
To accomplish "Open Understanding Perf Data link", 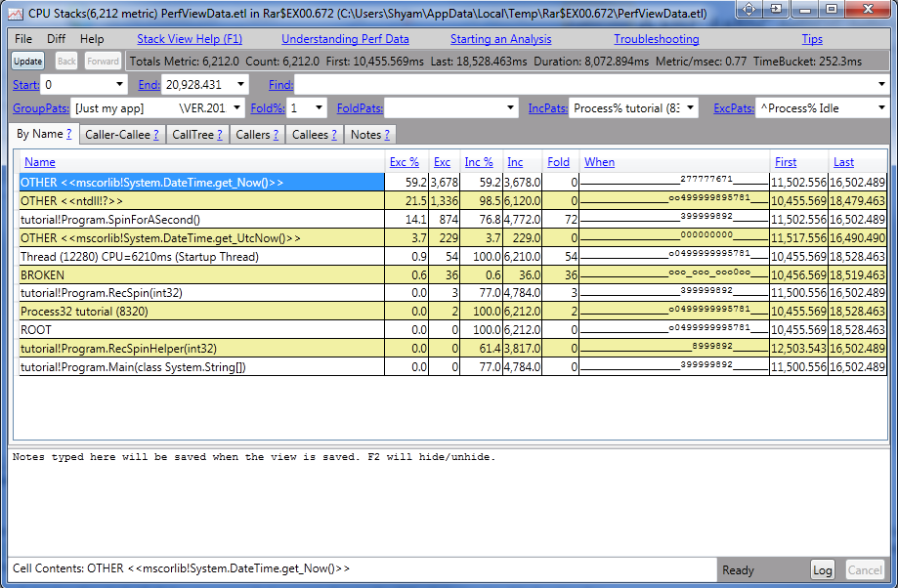I will pyautogui.click(x=345, y=39).
